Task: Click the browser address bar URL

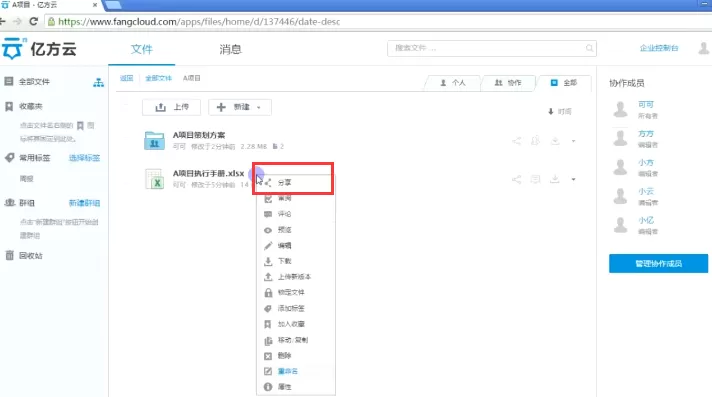Action: [x=199, y=21]
